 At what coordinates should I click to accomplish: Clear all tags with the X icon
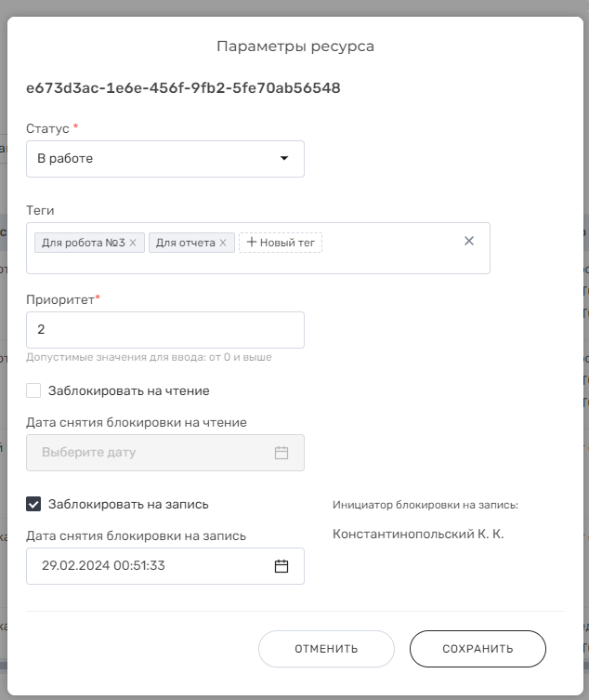click(x=469, y=241)
